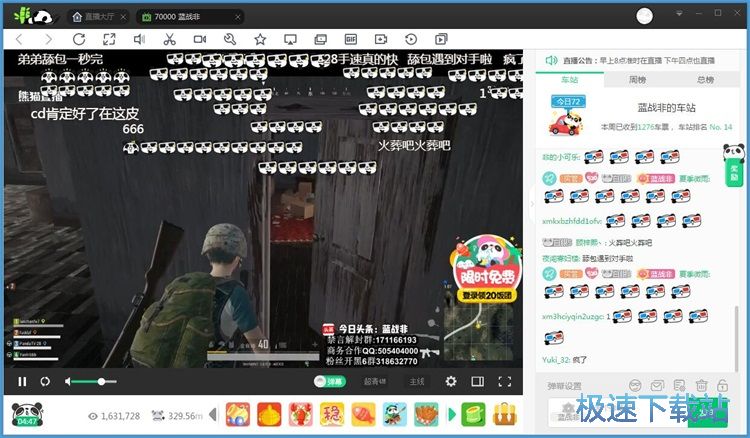Open the 主线 line selector
750x438 pixels.
click(x=417, y=382)
